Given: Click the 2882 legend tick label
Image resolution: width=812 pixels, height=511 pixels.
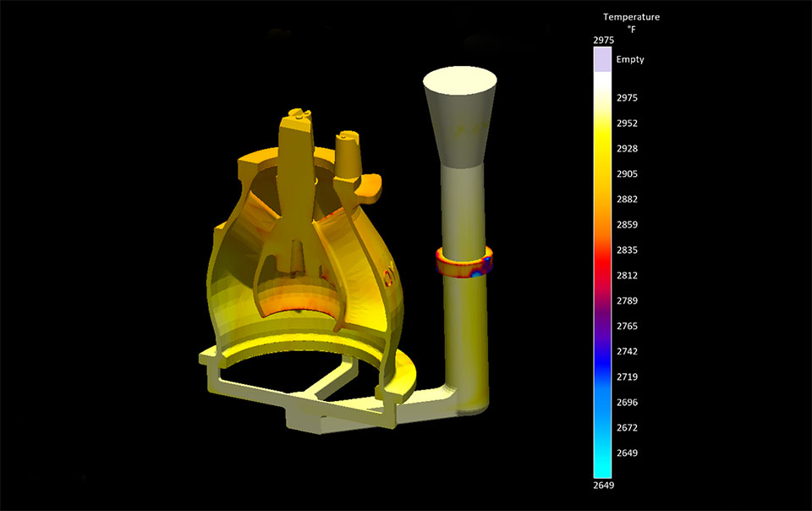Looking at the screenshot, I should pyautogui.click(x=627, y=200).
